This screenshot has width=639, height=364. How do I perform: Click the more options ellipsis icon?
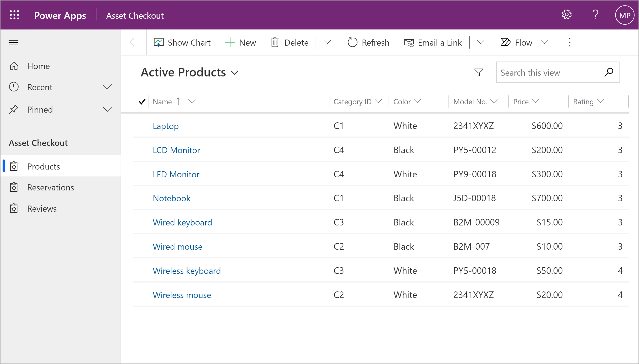coord(569,43)
